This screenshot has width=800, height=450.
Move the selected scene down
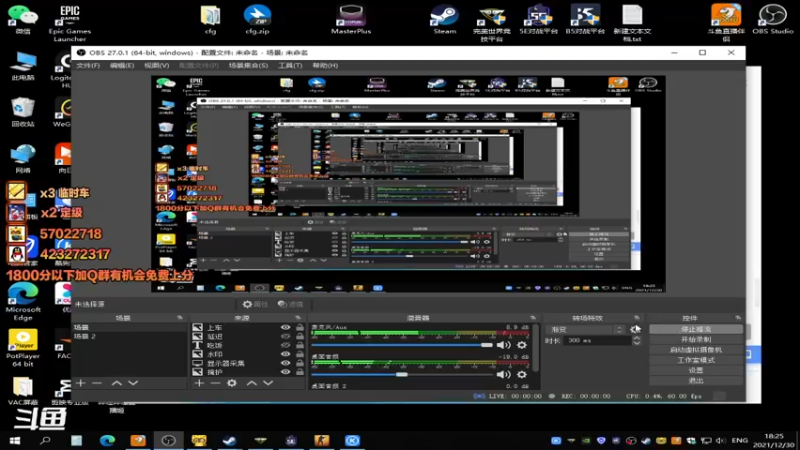[133, 383]
